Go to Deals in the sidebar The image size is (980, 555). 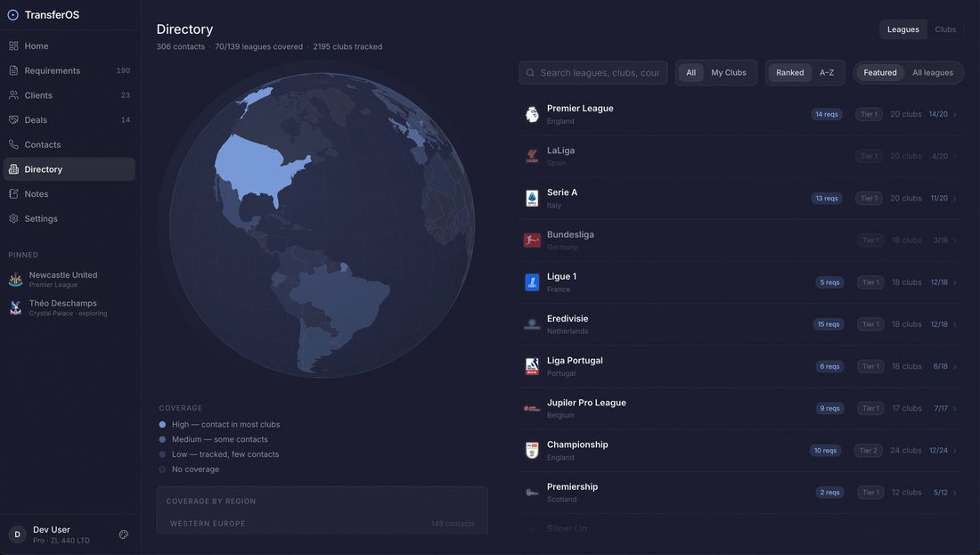(x=69, y=120)
